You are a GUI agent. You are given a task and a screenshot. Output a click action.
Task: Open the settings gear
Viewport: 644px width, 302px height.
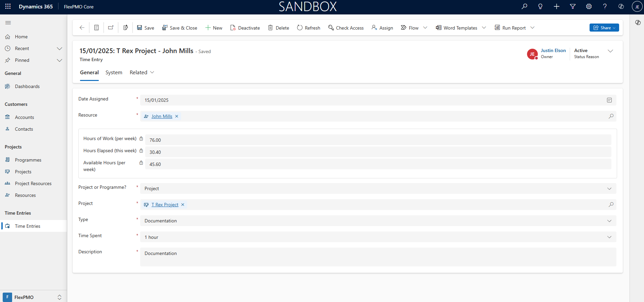click(589, 6)
